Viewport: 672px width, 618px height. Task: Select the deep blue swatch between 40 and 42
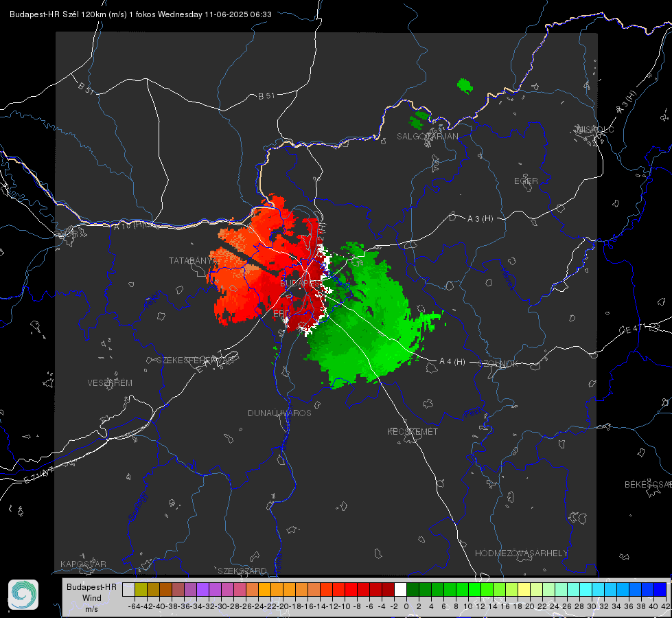pyautogui.click(x=660, y=589)
